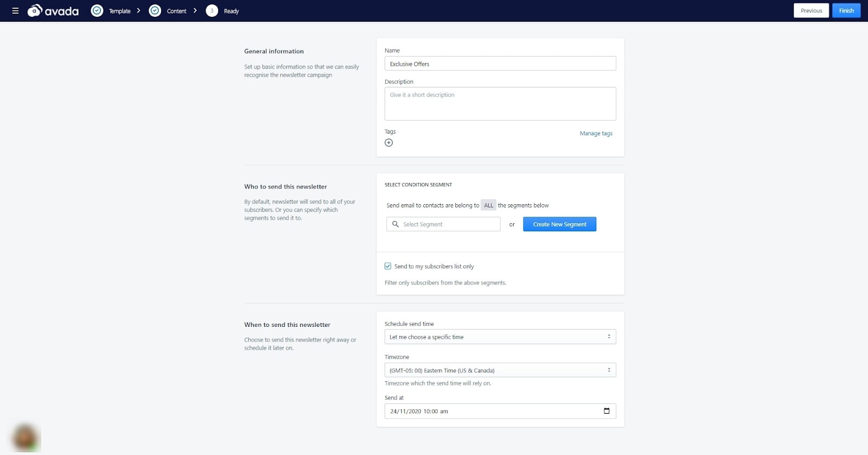Click the Content step checkmark icon

[155, 11]
